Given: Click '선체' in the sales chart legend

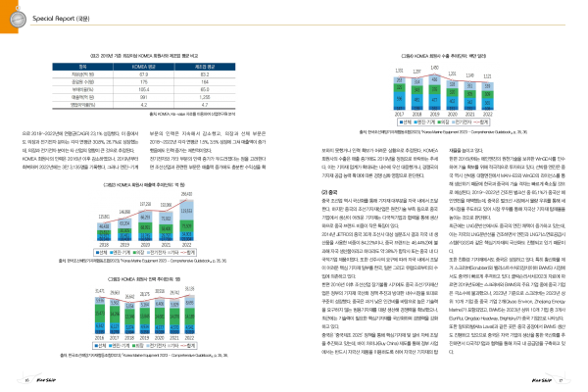Looking at the screenshot, I should coord(104,253).
